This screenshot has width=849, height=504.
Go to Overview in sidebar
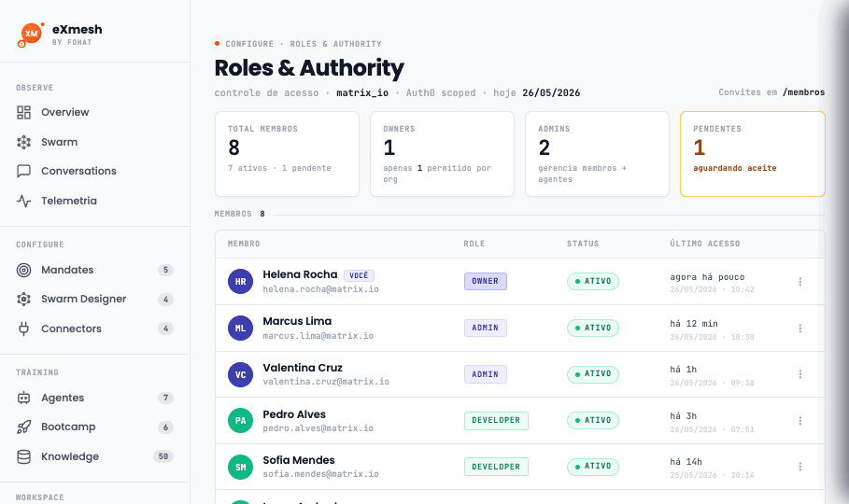(65, 112)
